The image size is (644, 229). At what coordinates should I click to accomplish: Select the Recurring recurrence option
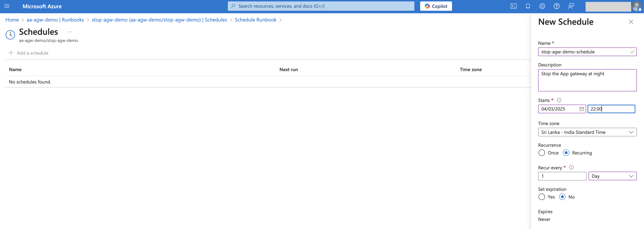coord(566,153)
